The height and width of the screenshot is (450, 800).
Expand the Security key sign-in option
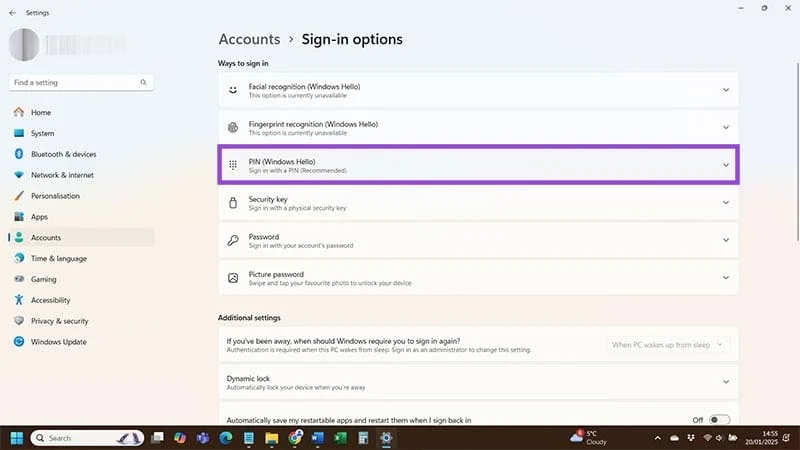pyautogui.click(x=478, y=203)
